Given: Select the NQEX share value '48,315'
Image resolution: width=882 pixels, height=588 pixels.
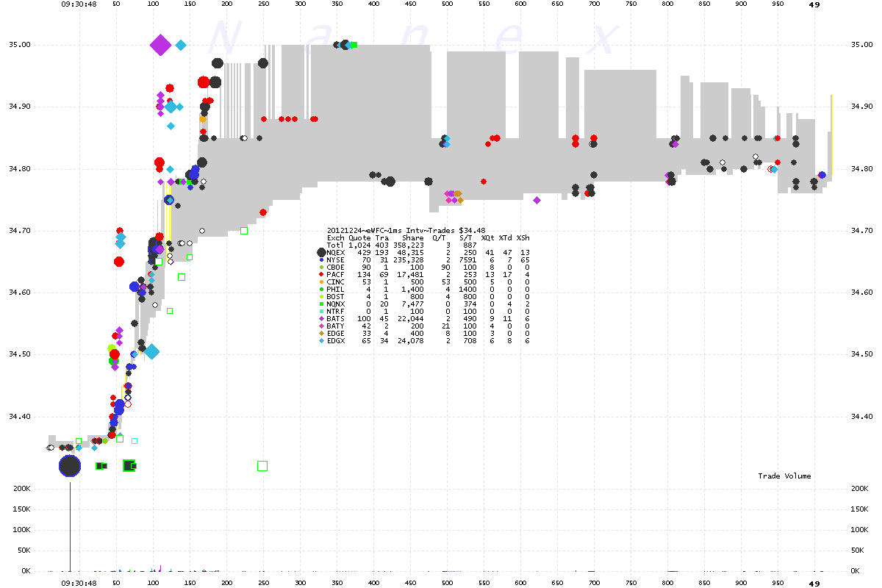Looking at the screenshot, I should 411,253.
